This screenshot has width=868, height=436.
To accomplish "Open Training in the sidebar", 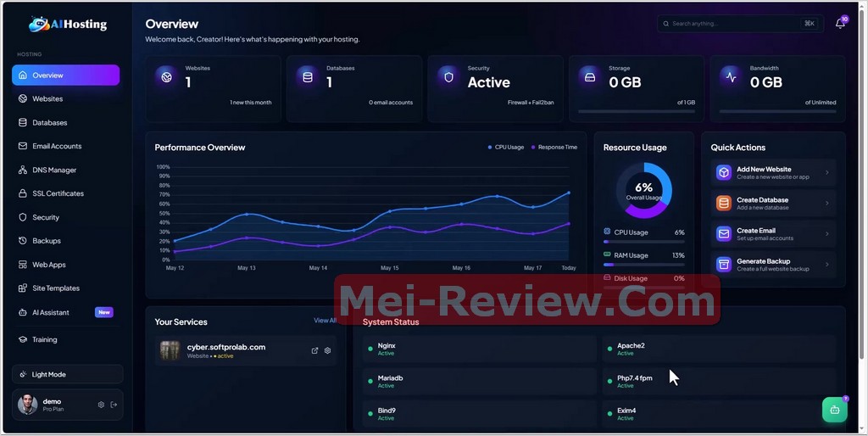I will (66, 339).
